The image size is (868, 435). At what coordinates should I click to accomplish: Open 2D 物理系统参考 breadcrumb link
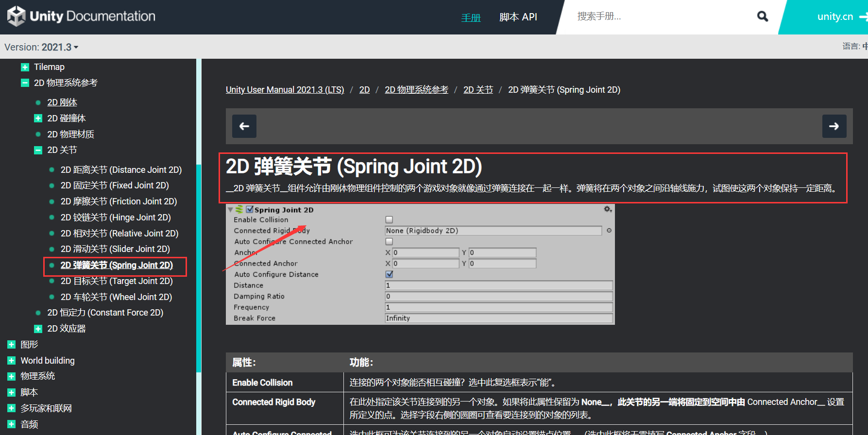point(417,90)
